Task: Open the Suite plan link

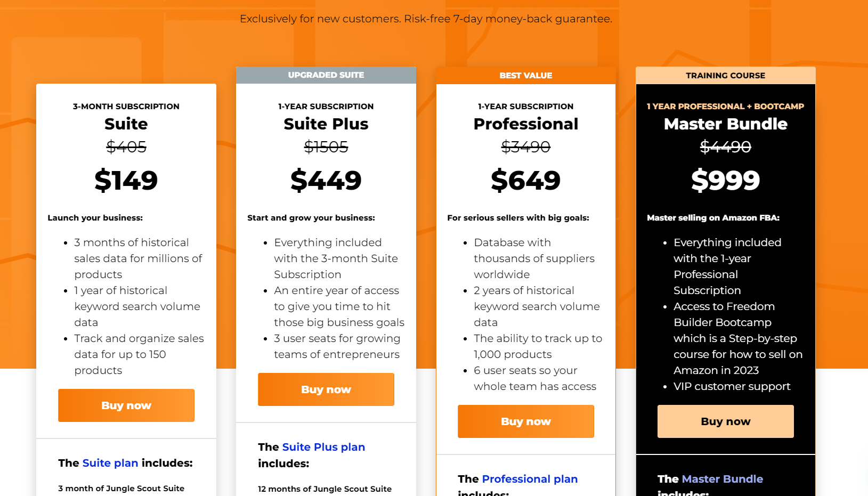Action: [110, 463]
